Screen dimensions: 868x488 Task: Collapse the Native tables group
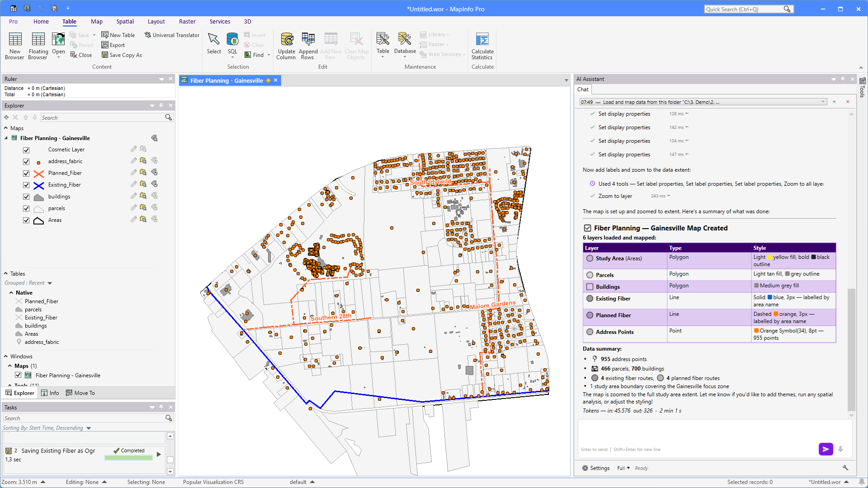tap(11, 293)
